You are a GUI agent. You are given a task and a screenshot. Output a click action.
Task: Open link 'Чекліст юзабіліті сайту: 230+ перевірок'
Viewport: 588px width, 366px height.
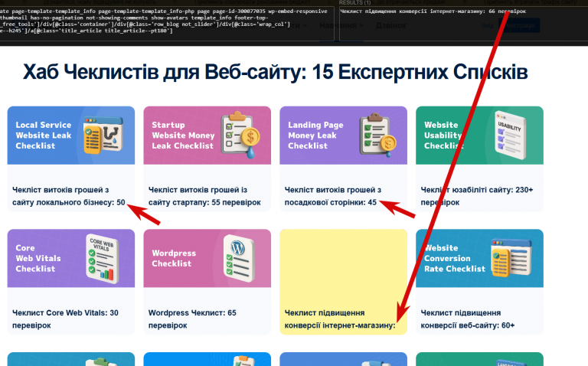tap(477, 196)
